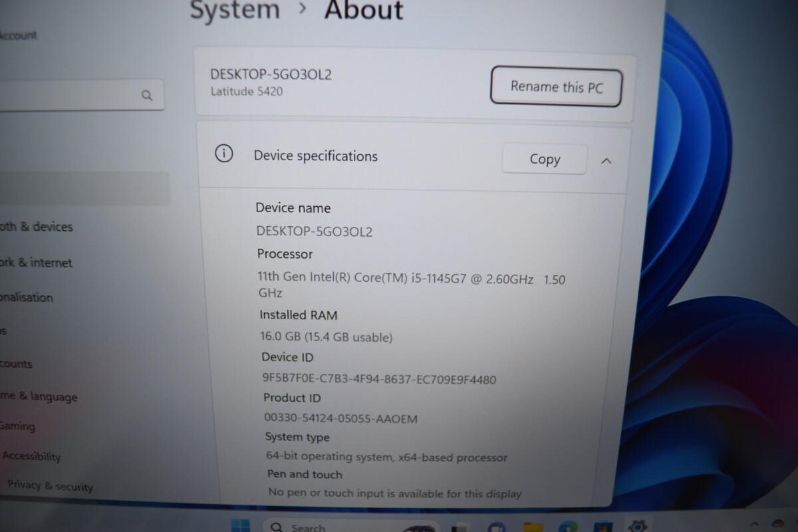
Task: Select the 16.0 GB installed RAM value
Action: pos(327,337)
